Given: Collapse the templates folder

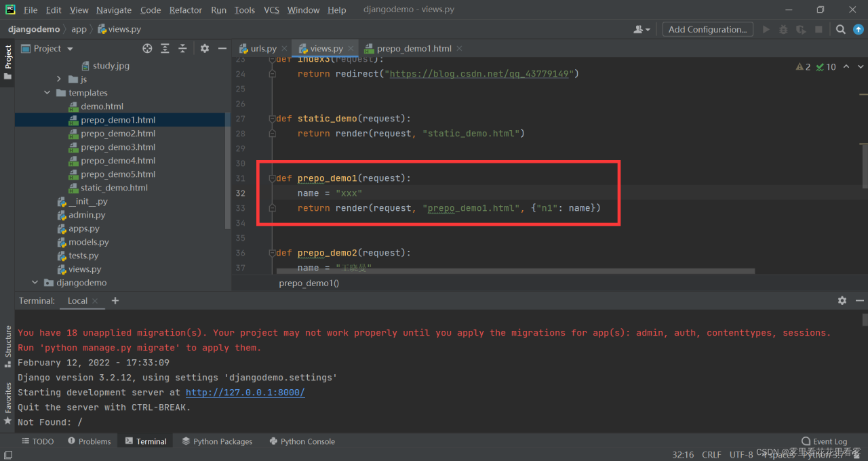Looking at the screenshot, I should coord(47,93).
